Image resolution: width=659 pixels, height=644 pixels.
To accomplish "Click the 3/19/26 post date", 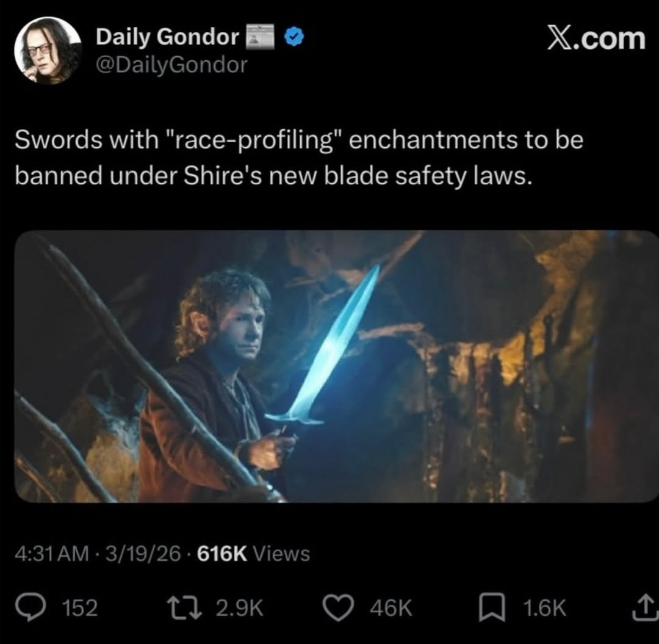I will (x=143, y=554).
